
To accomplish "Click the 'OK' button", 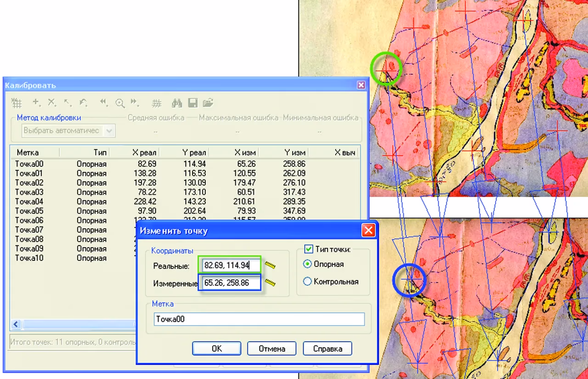I will [217, 349].
